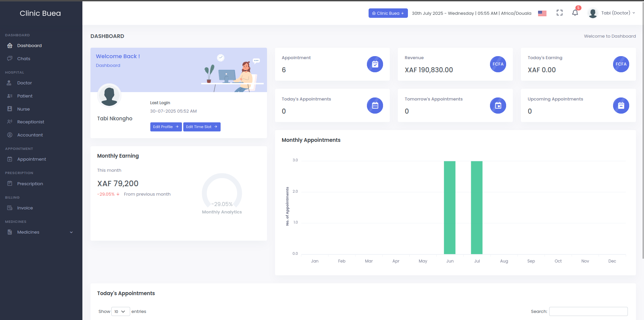This screenshot has width=644, height=320.
Task: Click the notification bell icon
Action: (x=575, y=13)
